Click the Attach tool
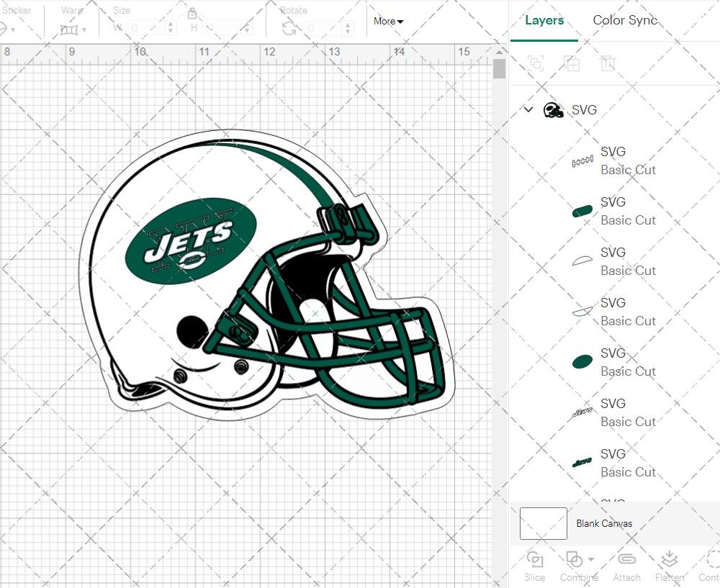 (x=627, y=566)
